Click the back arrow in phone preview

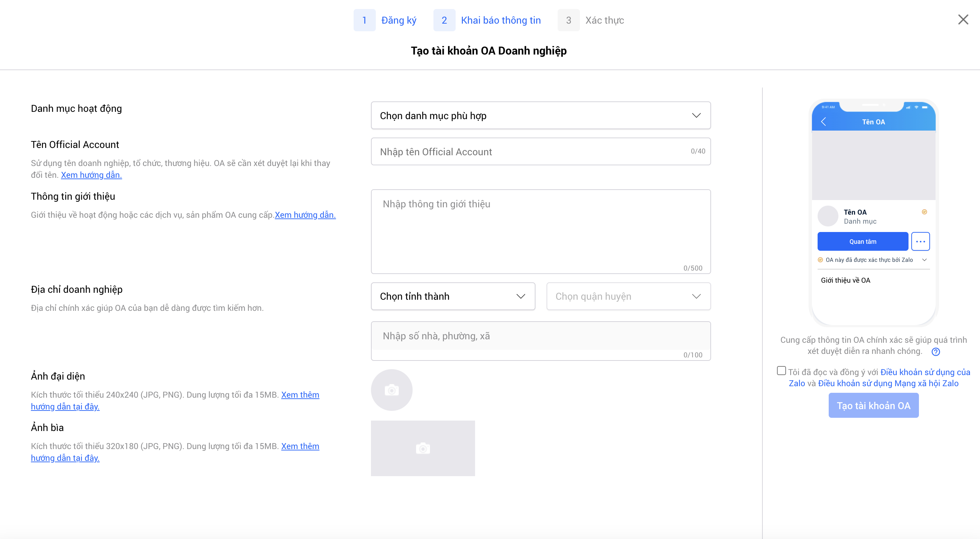(823, 122)
